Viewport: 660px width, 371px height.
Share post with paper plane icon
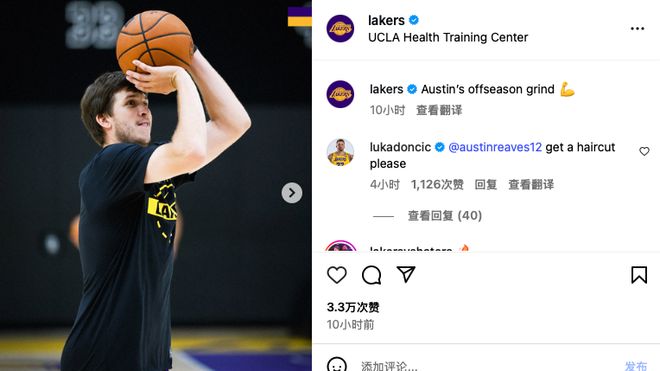point(406,274)
